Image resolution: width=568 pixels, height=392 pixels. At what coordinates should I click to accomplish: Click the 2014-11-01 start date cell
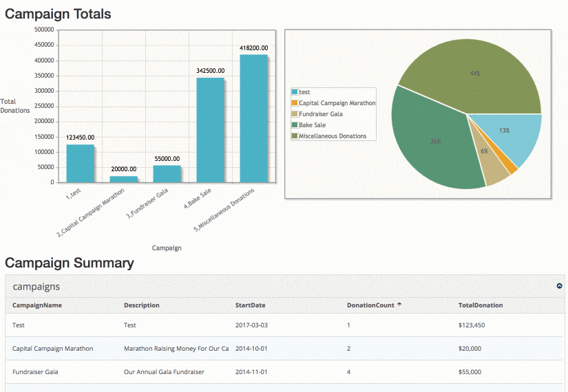tap(251, 372)
